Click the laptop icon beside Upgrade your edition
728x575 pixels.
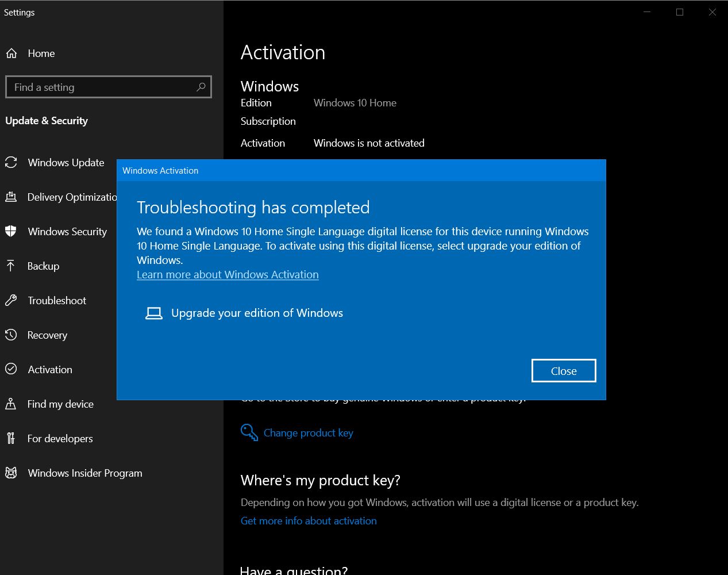point(153,313)
